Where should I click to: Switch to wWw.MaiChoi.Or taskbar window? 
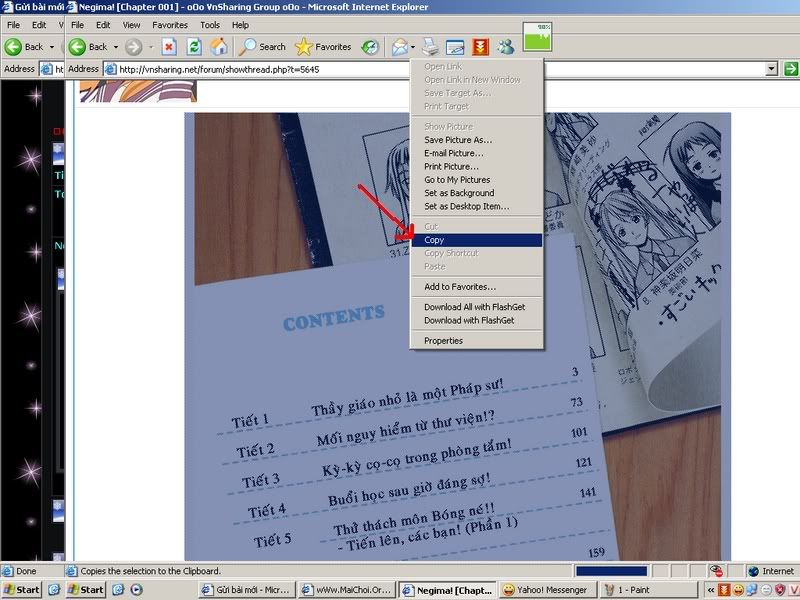click(347, 590)
